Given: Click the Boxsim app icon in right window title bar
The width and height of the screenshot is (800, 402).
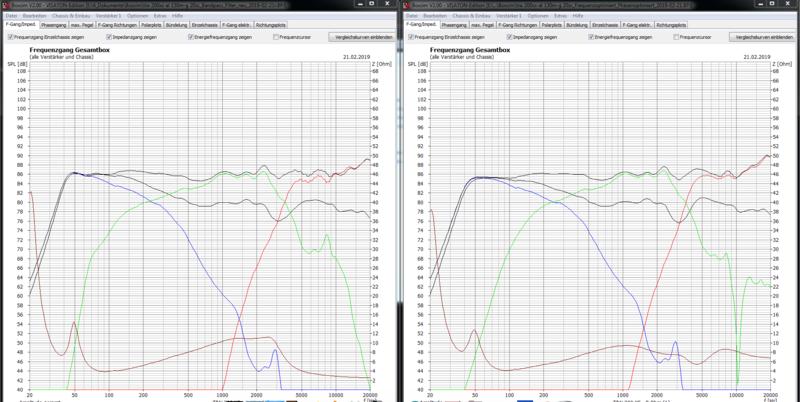Looking at the screenshot, I should (x=406, y=5).
